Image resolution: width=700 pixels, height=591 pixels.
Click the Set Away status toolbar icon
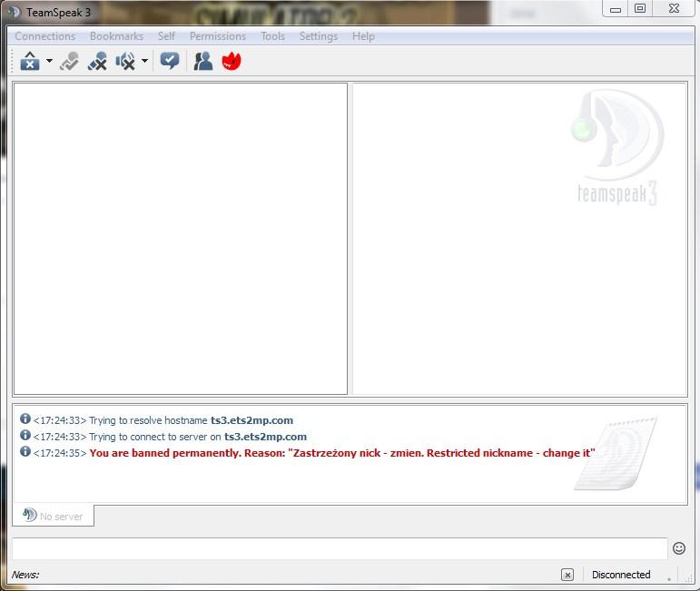pyautogui.click(x=30, y=62)
